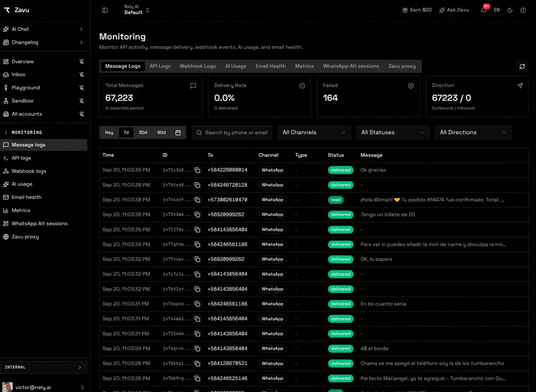Open the custom date calendar picker

pos(178,132)
